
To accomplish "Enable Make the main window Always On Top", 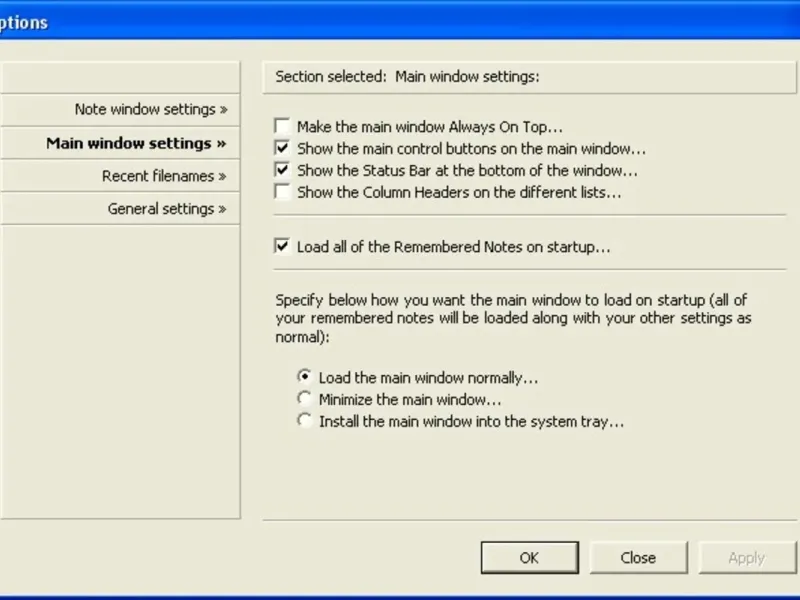I will [283, 127].
